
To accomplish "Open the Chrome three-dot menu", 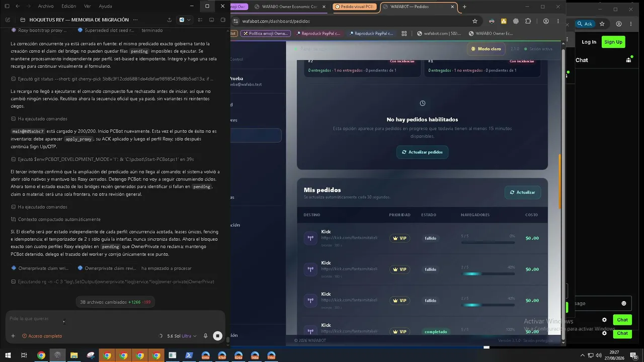I will tap(557, 21).
